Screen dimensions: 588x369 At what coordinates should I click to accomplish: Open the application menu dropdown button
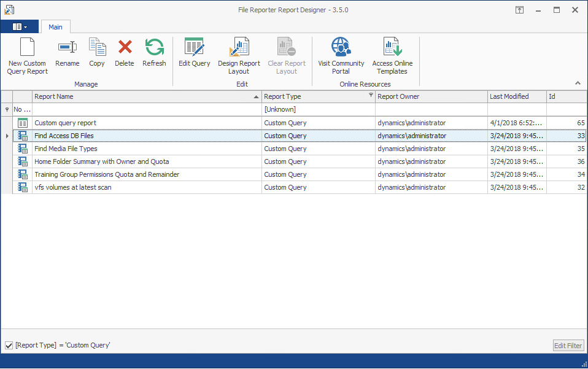click(x=20, y=27)
